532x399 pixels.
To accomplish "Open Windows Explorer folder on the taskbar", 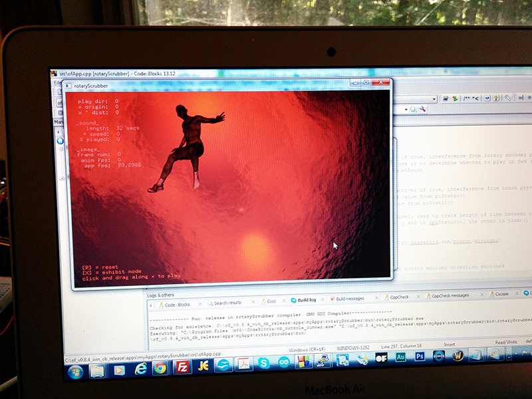I will point(96,369).
